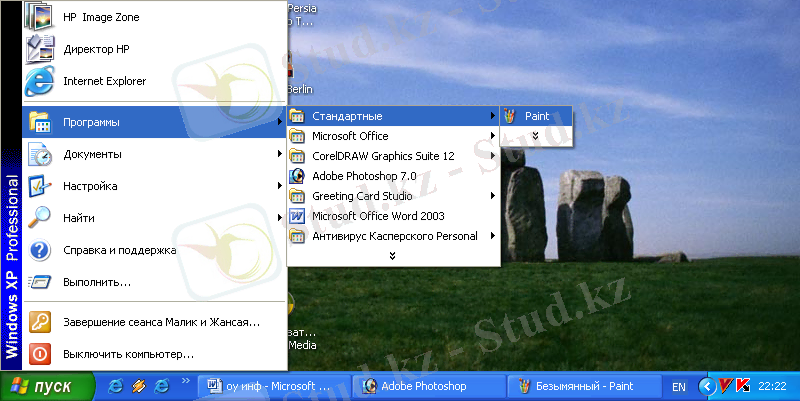
Task: Show more programs via chevron under Антивирус Касперского
Action: coord(393,256)
